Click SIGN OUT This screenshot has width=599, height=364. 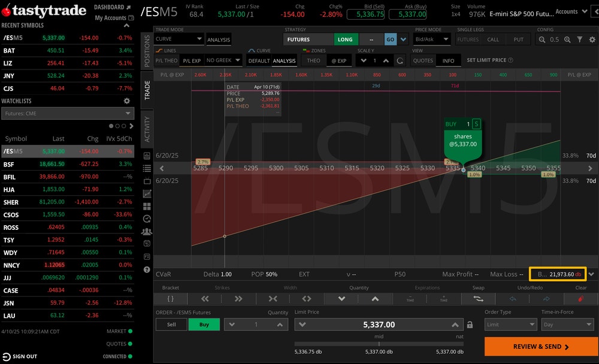click(20, 356)
